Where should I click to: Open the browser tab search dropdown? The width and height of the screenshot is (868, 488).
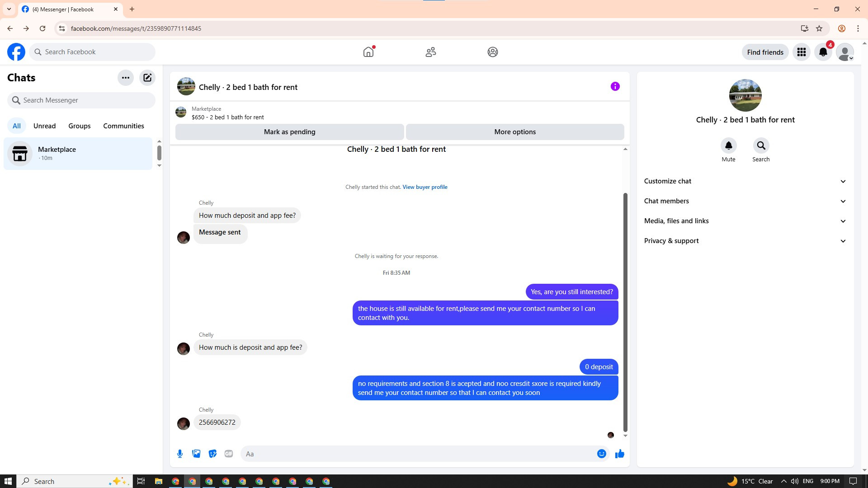9,9
